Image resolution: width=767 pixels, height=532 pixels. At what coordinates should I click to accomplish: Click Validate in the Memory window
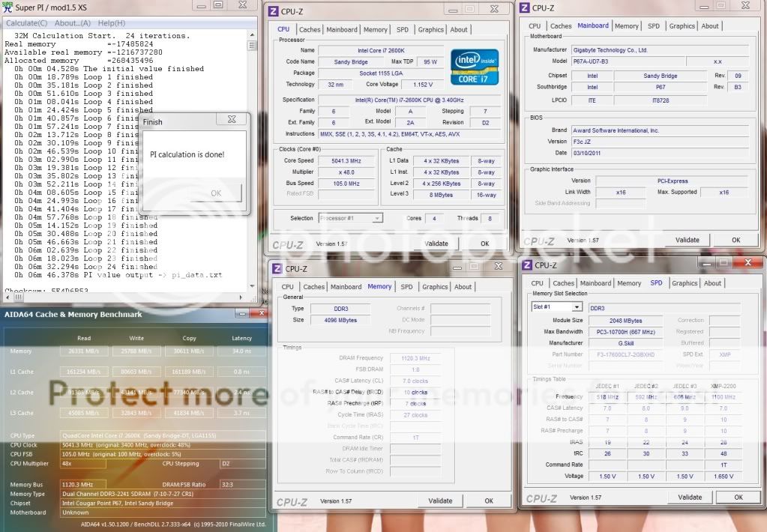440,501
